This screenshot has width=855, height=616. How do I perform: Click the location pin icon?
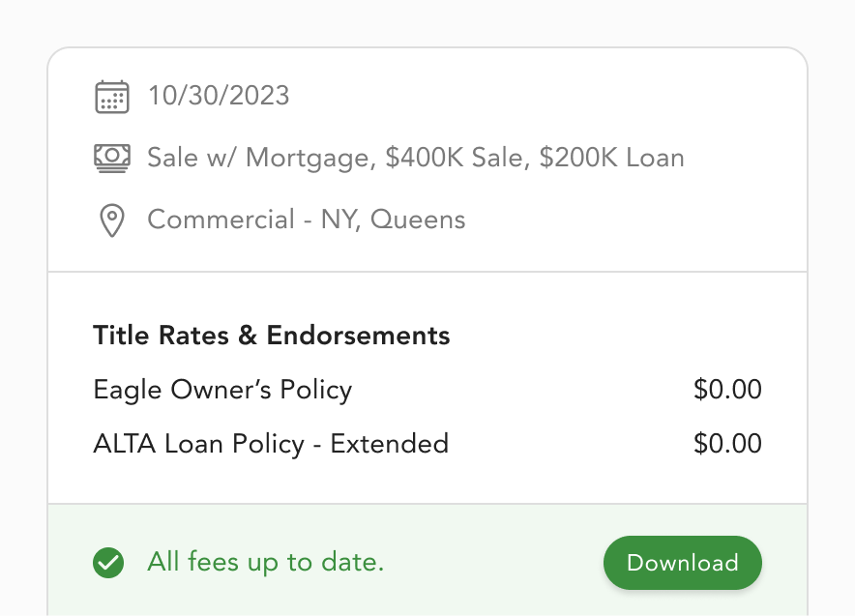[x=112, y=220]
